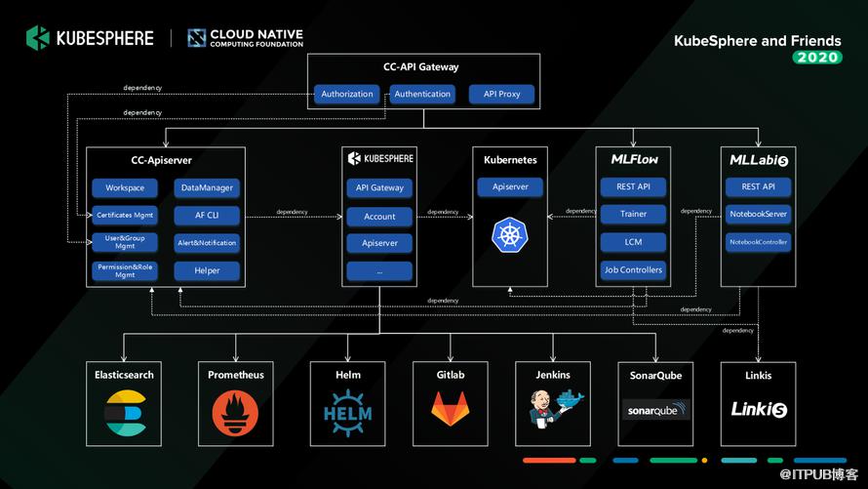868x489 pixels.
Task: Click the KubeSphere Apiserver block
Action: 379,243
